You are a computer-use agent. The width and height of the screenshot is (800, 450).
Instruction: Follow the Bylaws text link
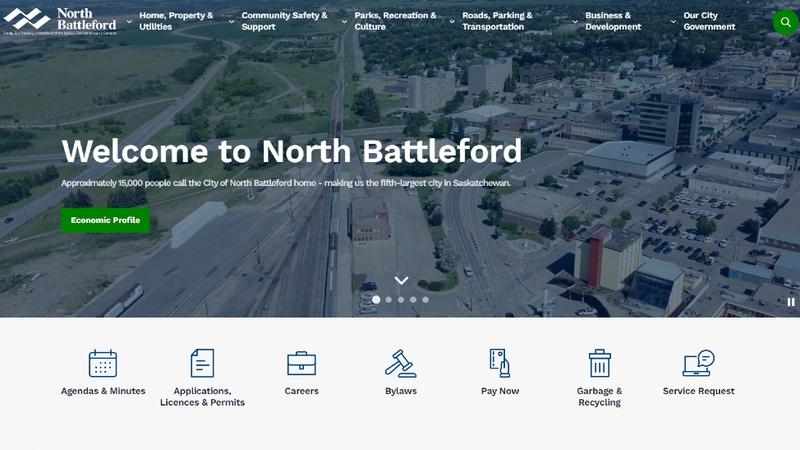click(x=401, y=391)
